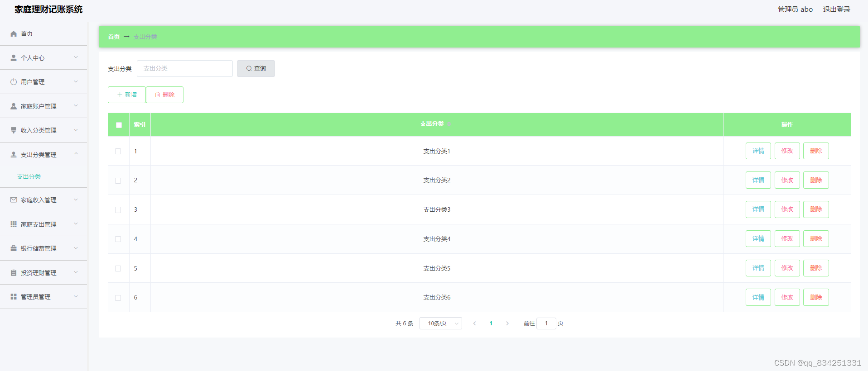
Task: Click 修改 button for 支出分类2
Action: click(x=787, y=180)
